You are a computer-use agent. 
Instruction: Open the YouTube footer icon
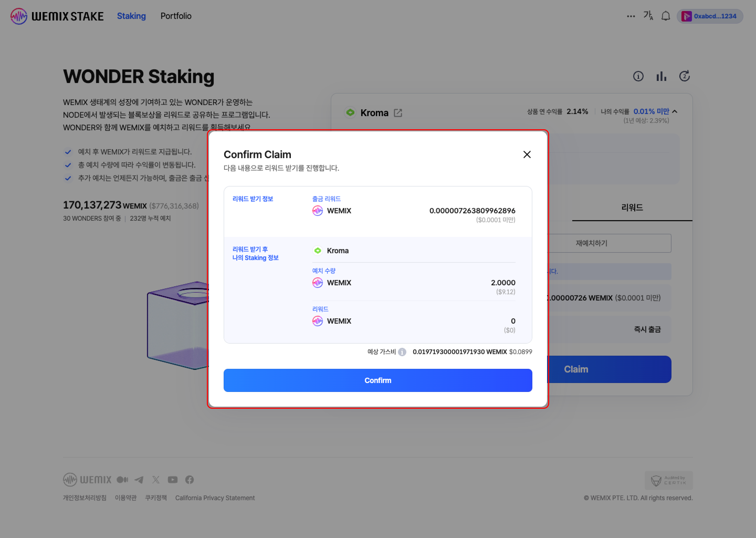(172, 479)
